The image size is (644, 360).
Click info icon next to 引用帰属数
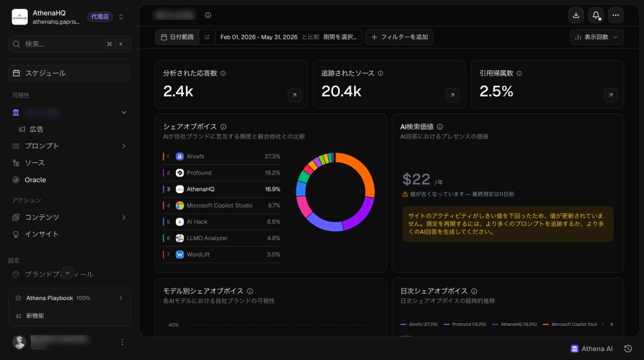pyautogui.click(x=519, y=73)
